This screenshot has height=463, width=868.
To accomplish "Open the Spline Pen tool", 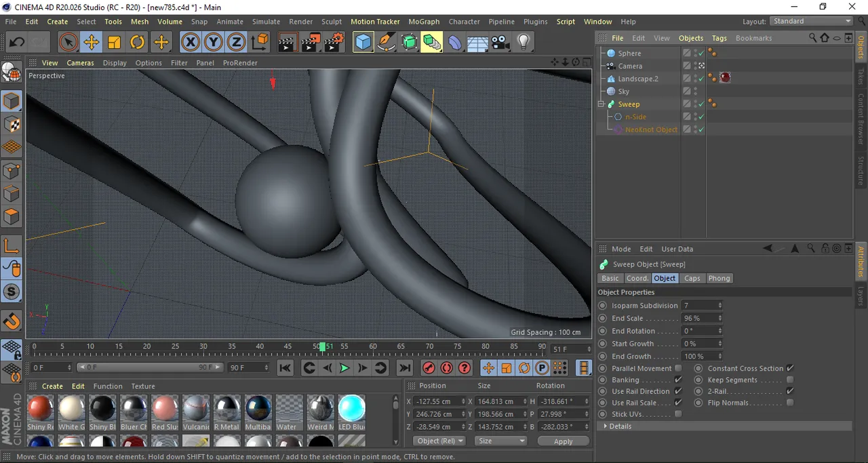I will pyautogui.click(x=387, y=43).
